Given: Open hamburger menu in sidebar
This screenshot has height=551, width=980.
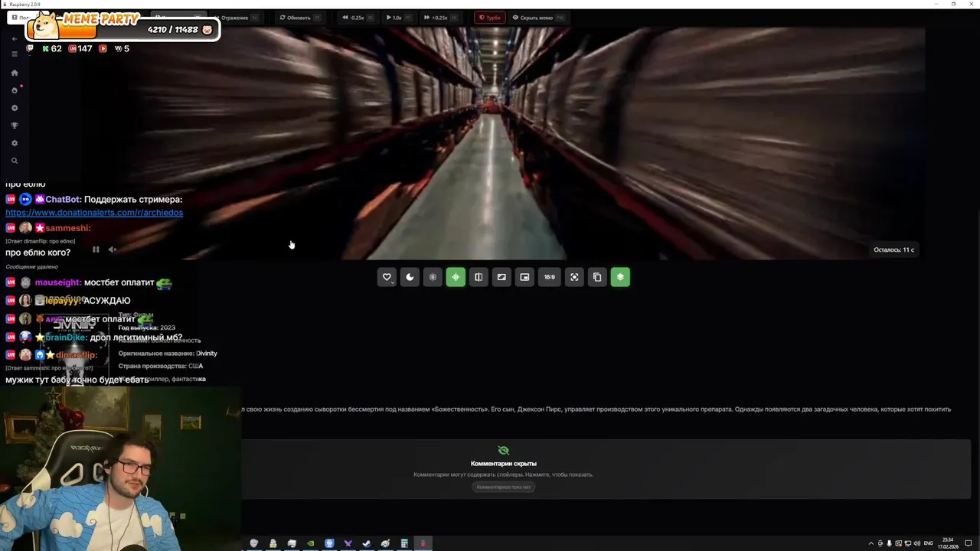Looking at the screenshot, I should [x=14, y=54].
